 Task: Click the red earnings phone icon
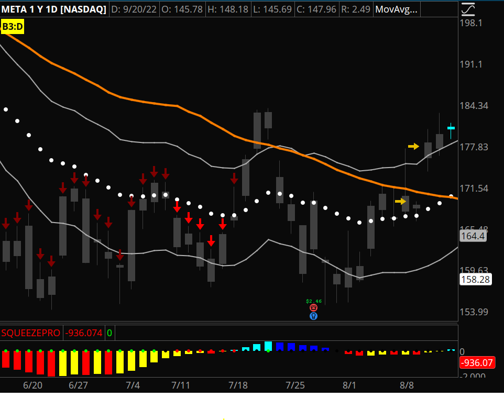[x=313, y=308]
